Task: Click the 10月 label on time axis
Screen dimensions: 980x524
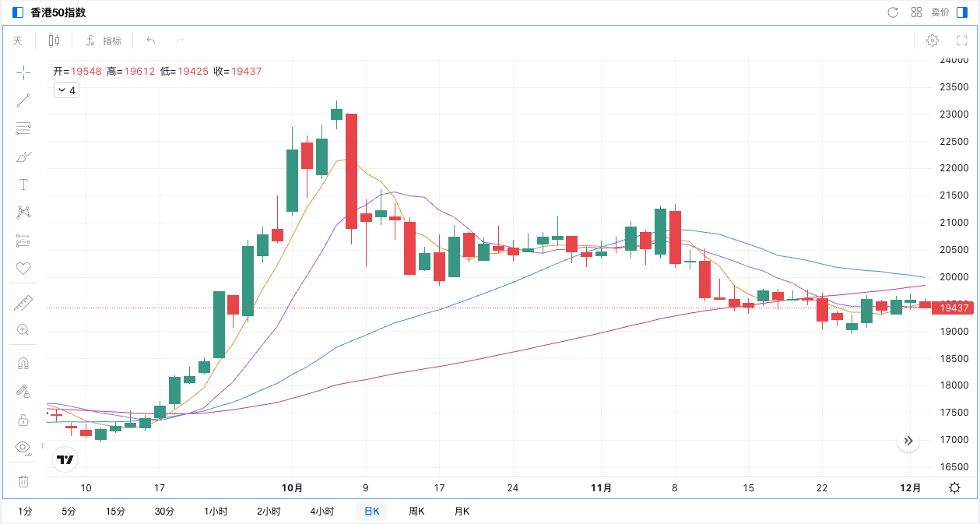Action: pyautogui.click(x=292, y=488)
